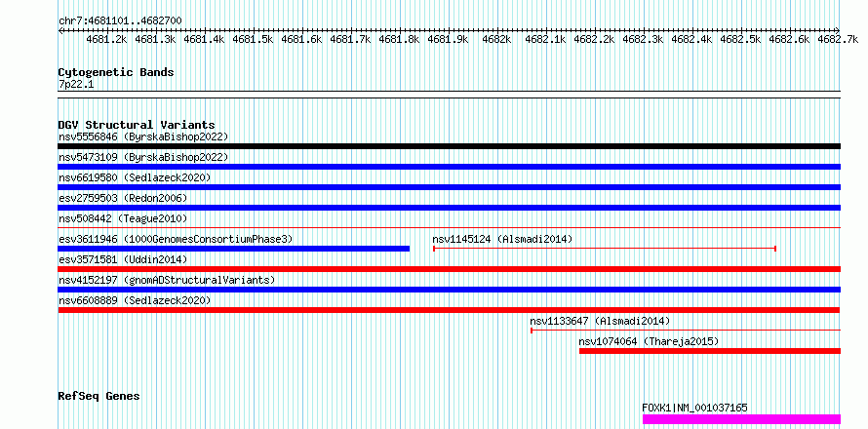Select the nsv6608889 red variant bar

(x=449, y=310)
